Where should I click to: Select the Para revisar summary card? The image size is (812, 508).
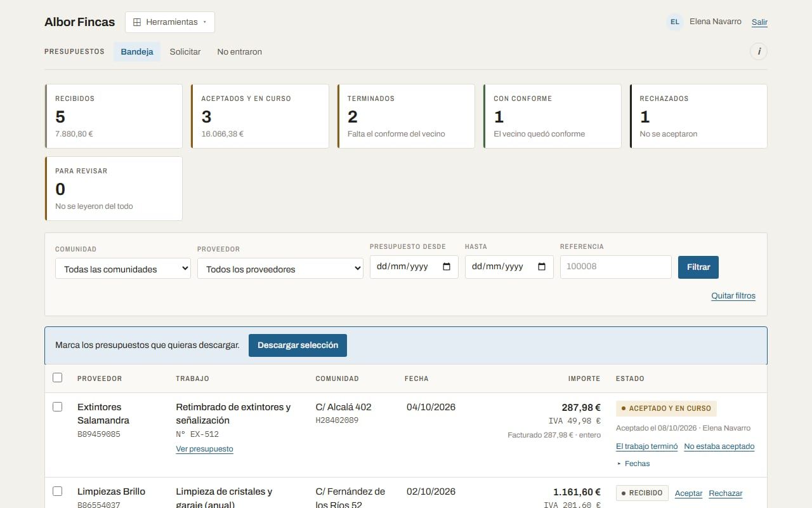click(114, 189)
